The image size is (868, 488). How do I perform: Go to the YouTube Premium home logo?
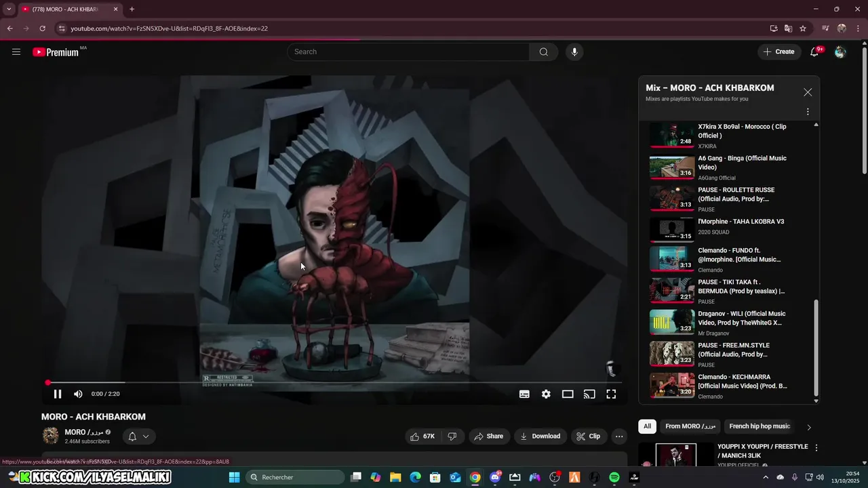(x=56, y=52)
